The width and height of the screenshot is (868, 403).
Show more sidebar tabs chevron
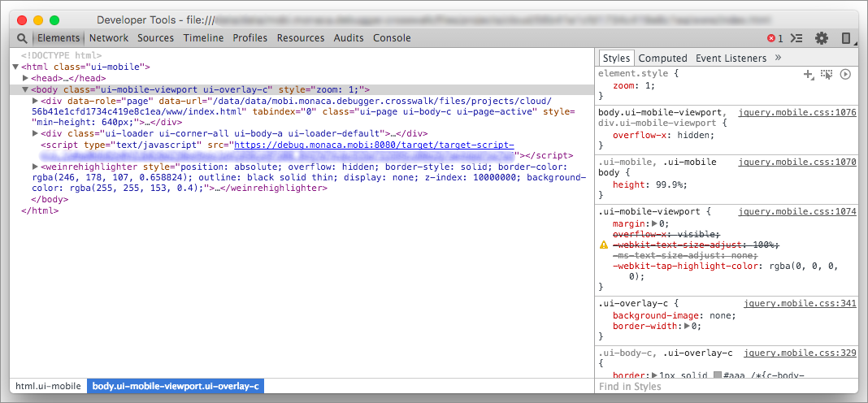[778, 58]
